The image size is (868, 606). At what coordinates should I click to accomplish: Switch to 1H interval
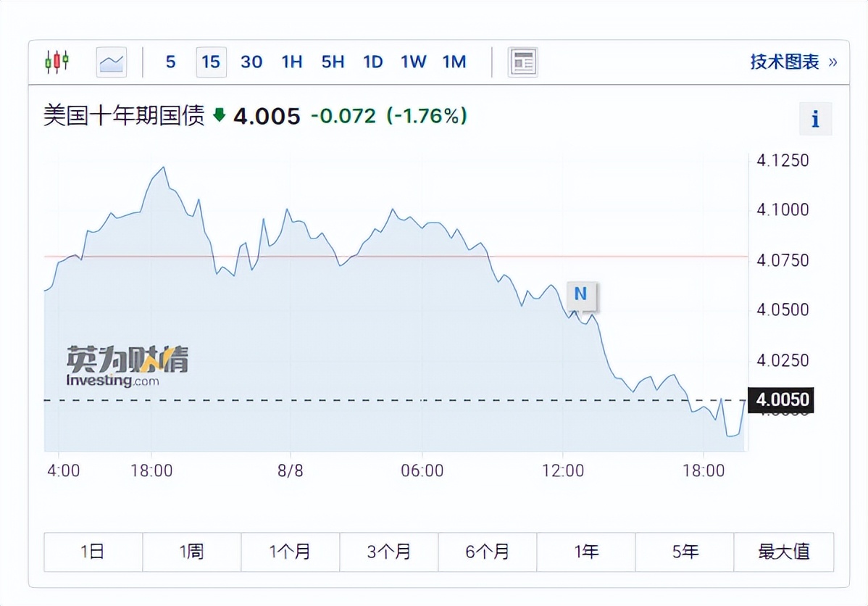tap(292, 62)
